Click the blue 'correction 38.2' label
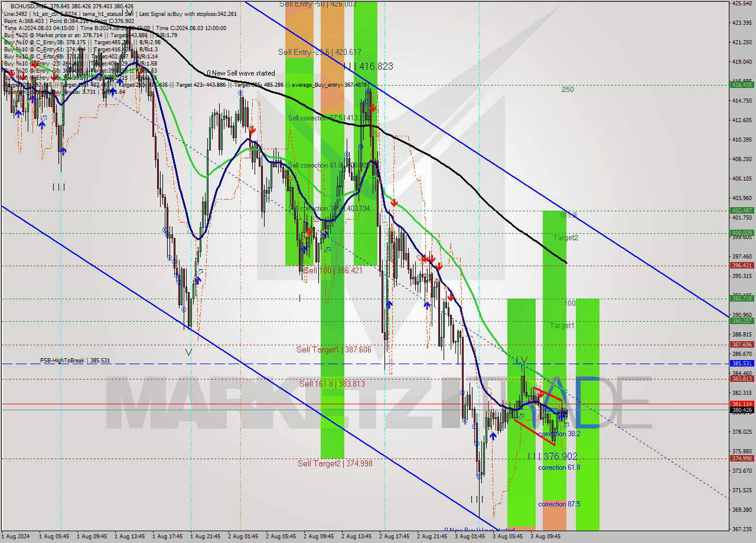This screenshot has height=543, width=756. tap(559, 433)
